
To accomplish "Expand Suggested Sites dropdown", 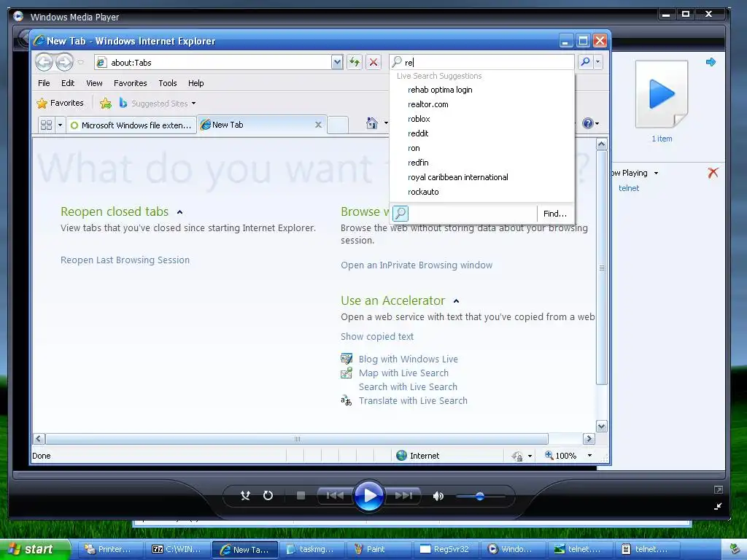I will pyautogui.click(x=193, y=104).
